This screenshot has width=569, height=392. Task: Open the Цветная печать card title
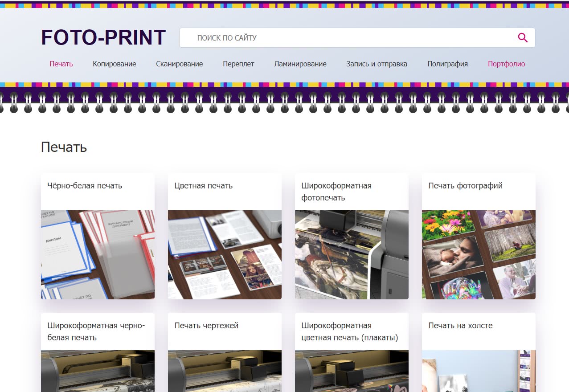(204, 186)
